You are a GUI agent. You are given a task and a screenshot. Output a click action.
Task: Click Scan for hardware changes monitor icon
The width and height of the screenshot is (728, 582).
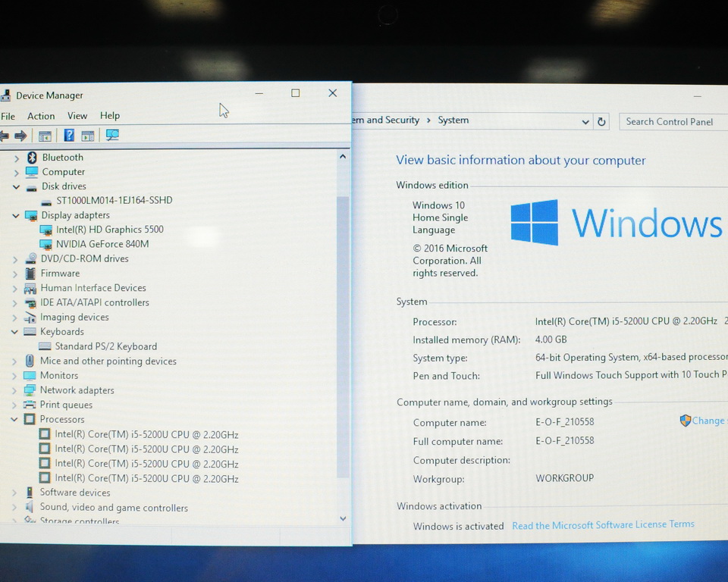(x=112, y=135)
